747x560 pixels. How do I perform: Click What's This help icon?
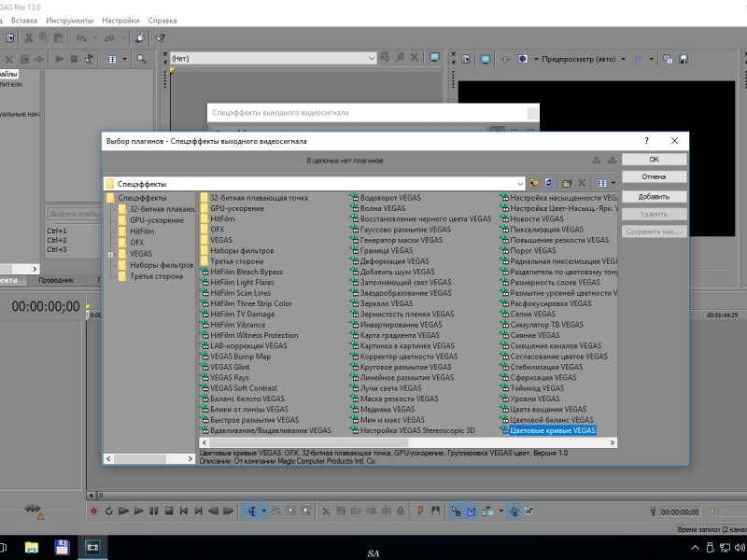click(161, 38)
